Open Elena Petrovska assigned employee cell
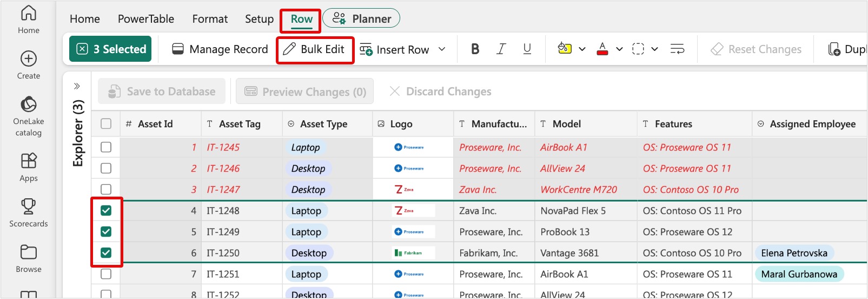This screenshot has width=868, height=299. [x=794, y=253]
